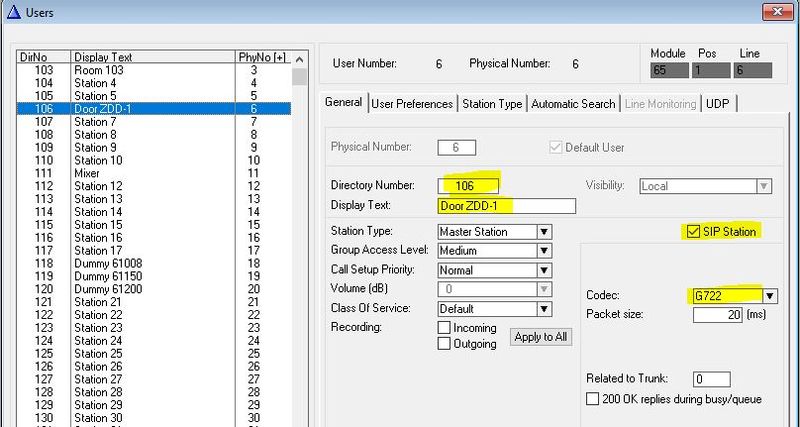Select Dummy 61200 row in list
The image size is (800, 427).
[x=154, y=289]
